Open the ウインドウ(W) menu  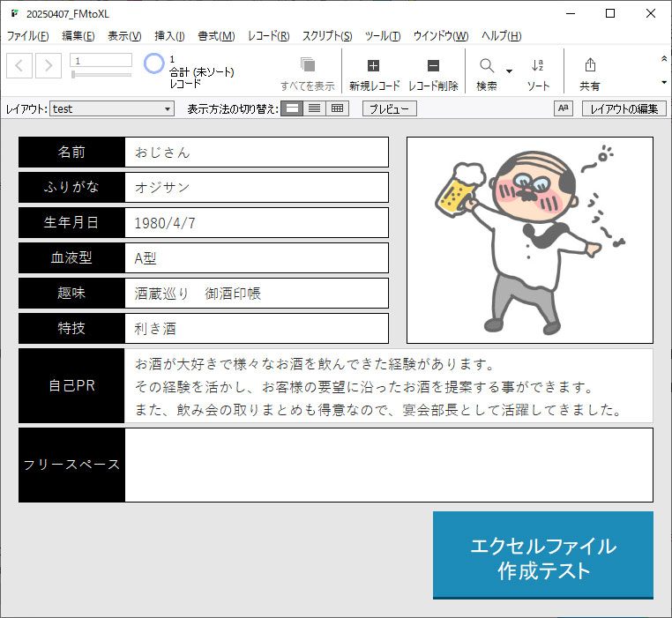(441, 36)
